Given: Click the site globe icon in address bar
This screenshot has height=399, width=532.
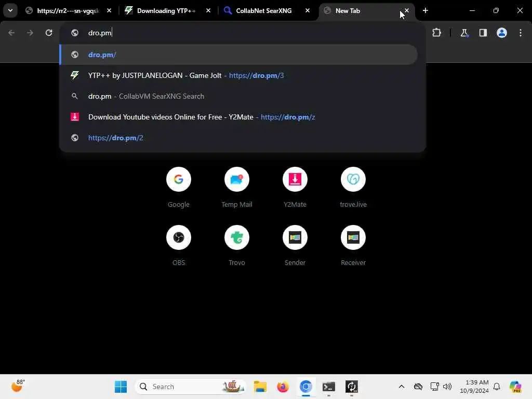Looking at the screenshot, I should [75, 33].
